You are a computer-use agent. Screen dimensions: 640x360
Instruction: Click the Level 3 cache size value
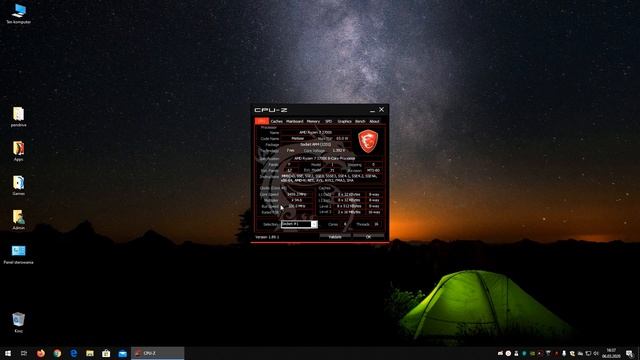348,212
